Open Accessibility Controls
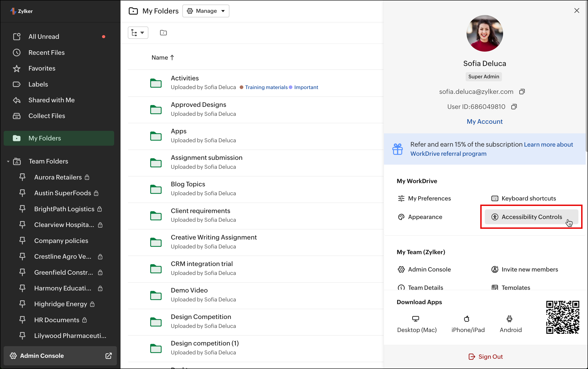 (531, 217)
